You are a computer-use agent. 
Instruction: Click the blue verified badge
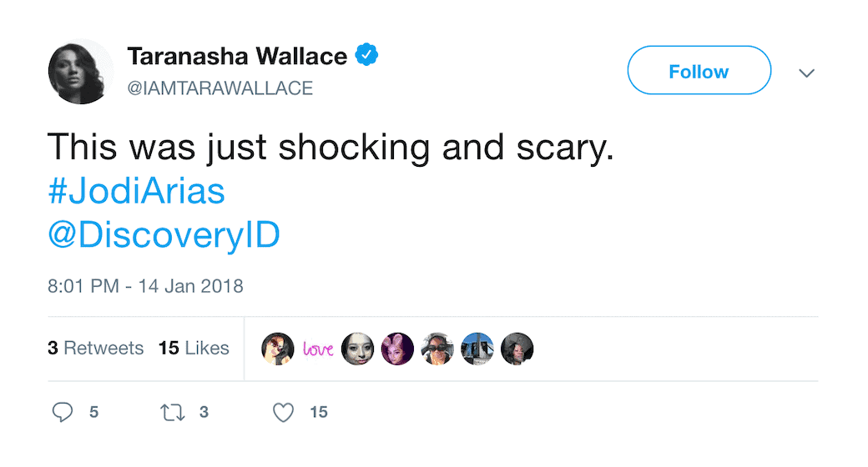pyautogui.click(x=368, y=56)
